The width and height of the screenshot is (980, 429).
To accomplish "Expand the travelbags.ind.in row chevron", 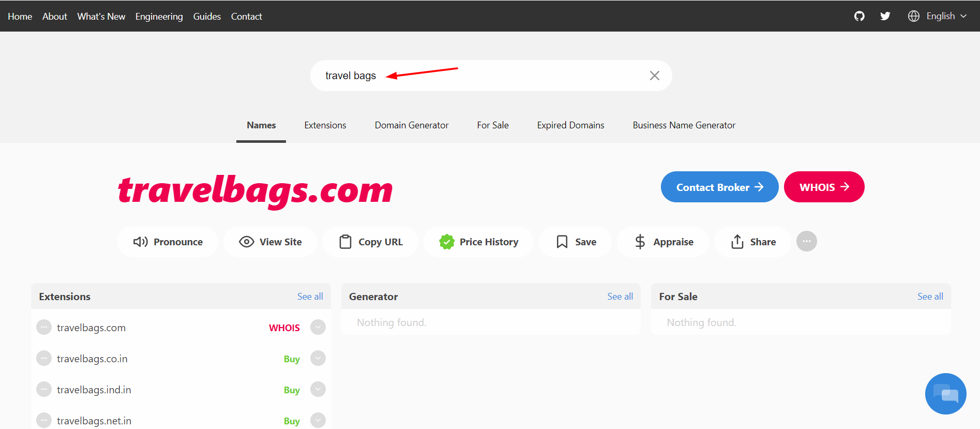I will tap(318, 389).
